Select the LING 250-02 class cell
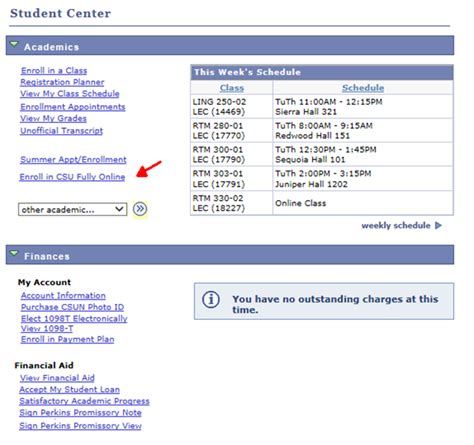This screenshot has width=474, height=445. [232, 107]
